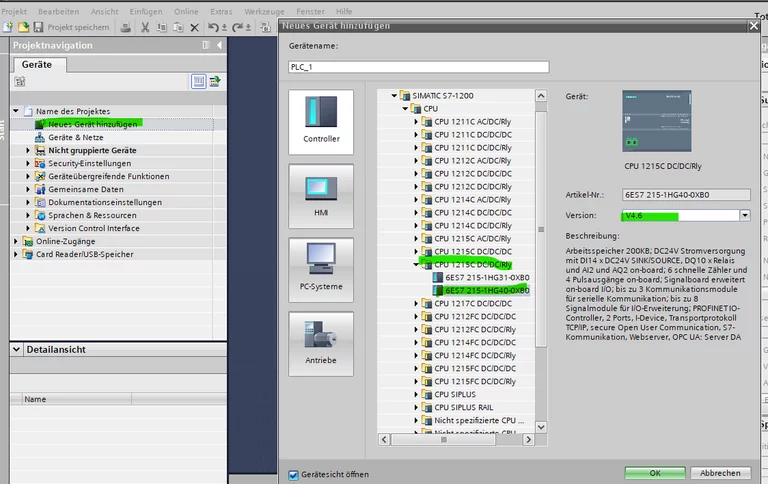Screen dimensions: 768x484
Task: Click the Abbrechen button
Action: click(720, 473)
